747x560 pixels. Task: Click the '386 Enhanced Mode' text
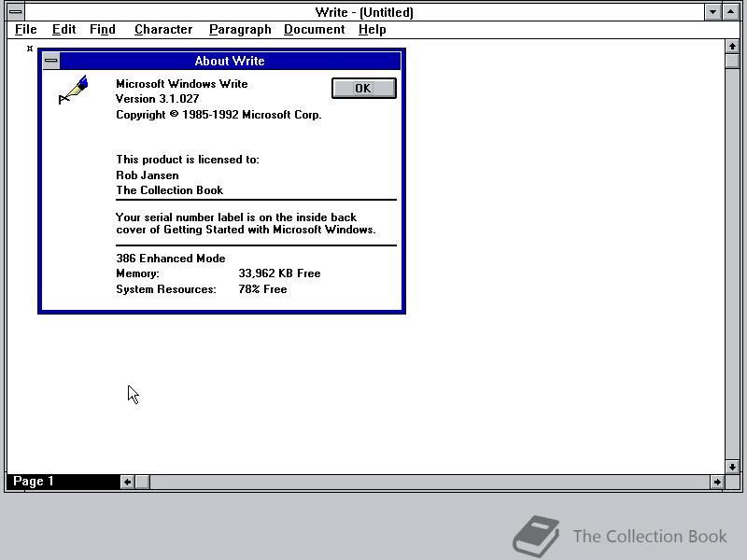tap(171, 259)
